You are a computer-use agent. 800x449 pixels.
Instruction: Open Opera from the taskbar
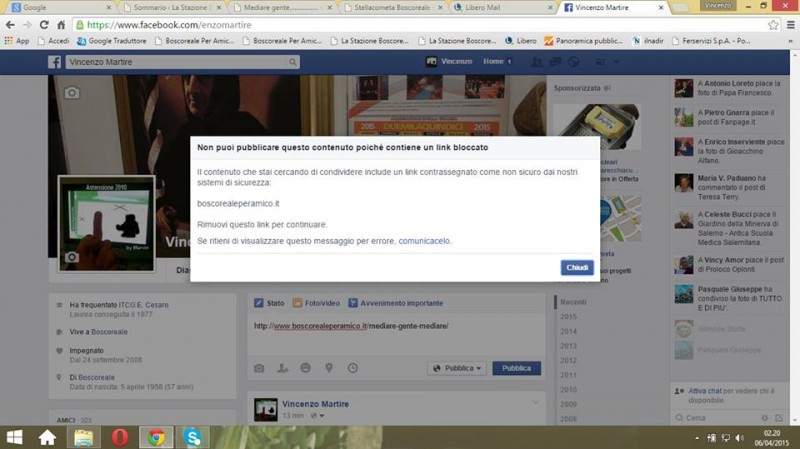(x=120, y=437)
